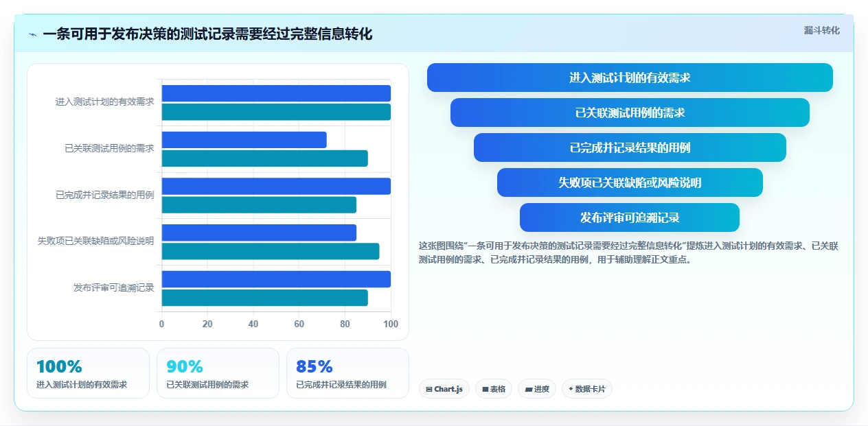Click chart axis label 失败项已关联缺陷或风险说明
The width and height of the screenshot is (868, 426).
[95, 241]
